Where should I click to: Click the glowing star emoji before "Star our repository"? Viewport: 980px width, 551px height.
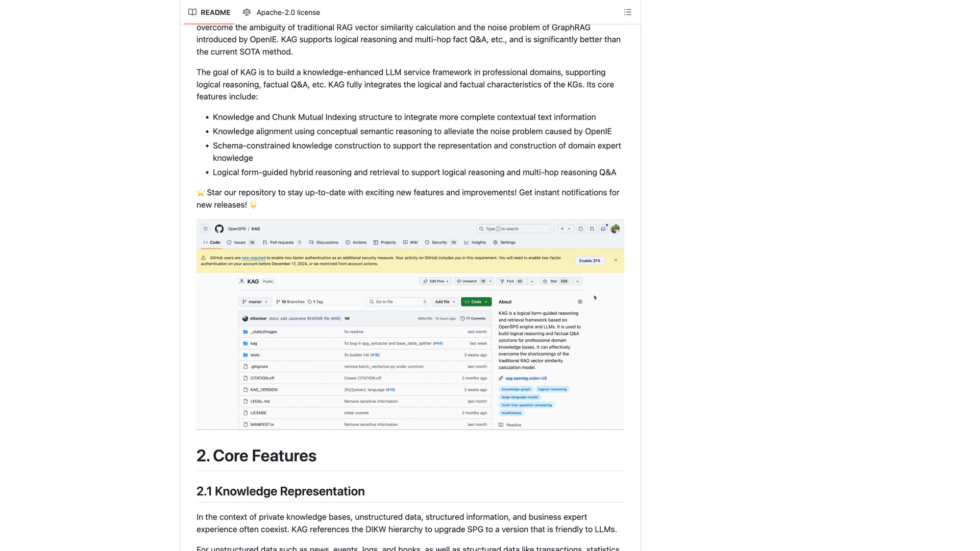(x=201, y=192)
